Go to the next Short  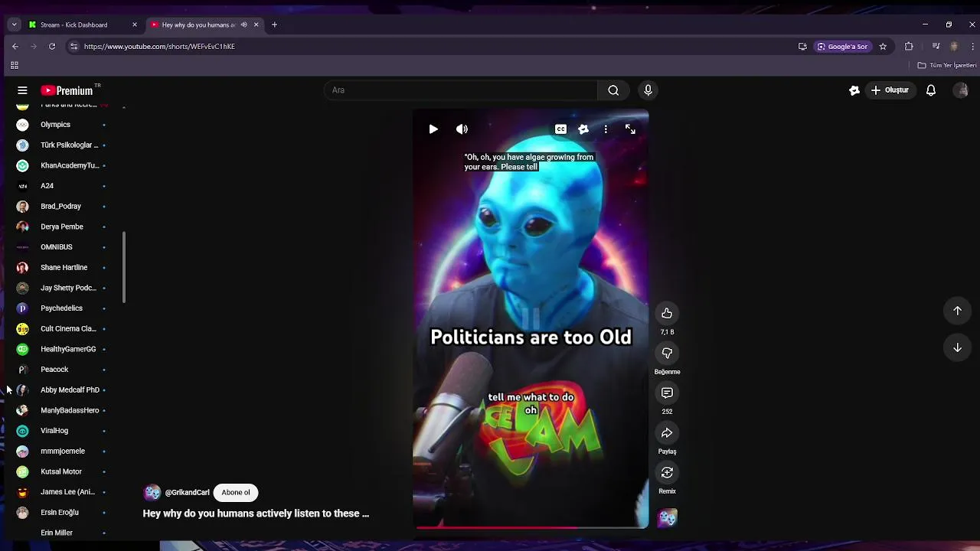pyautogui.click(x=957, y=347)
